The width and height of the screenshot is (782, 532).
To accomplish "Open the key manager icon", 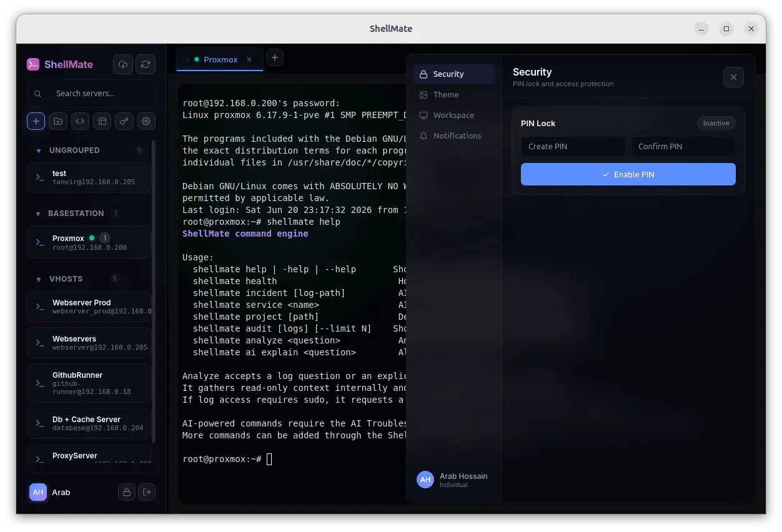I will click(124, 121).
